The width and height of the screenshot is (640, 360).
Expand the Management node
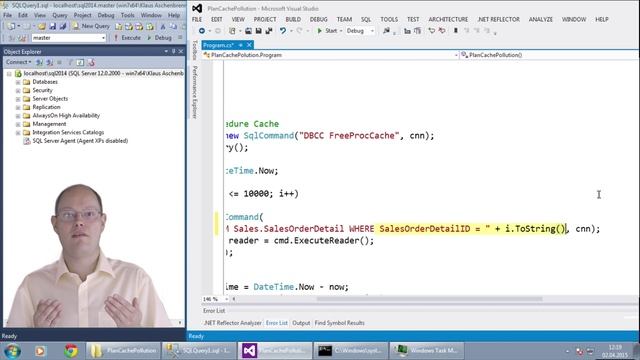coord(18,124)
